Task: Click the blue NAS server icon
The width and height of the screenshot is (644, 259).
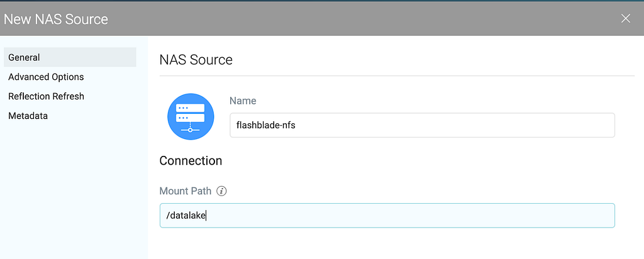Action: [191, 117]
